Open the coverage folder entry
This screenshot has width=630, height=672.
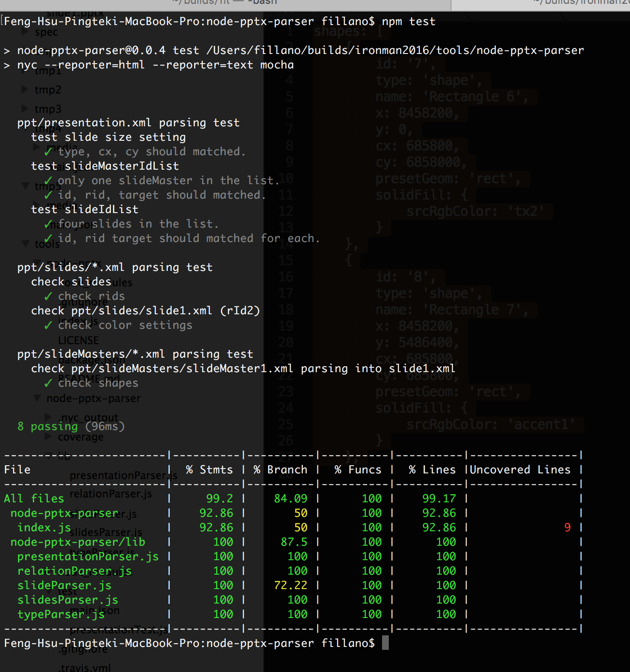point(81,437)
